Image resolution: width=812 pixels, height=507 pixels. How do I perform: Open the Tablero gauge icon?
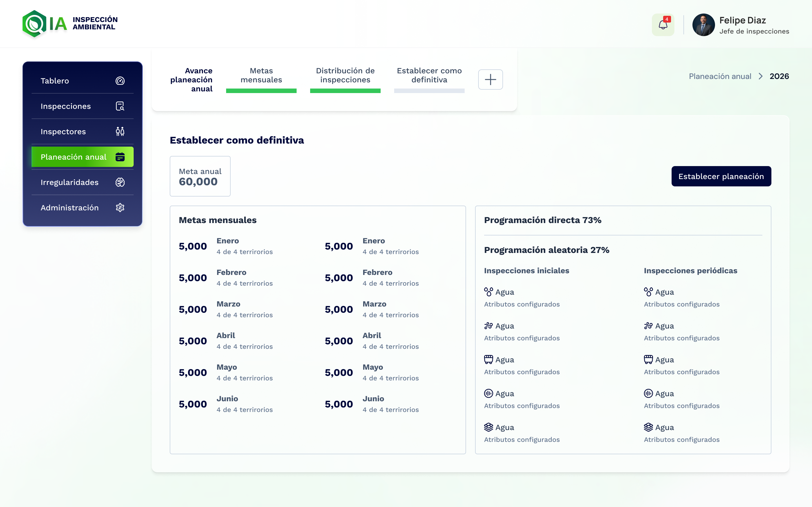pyautogui.click(x=120, y=81)
